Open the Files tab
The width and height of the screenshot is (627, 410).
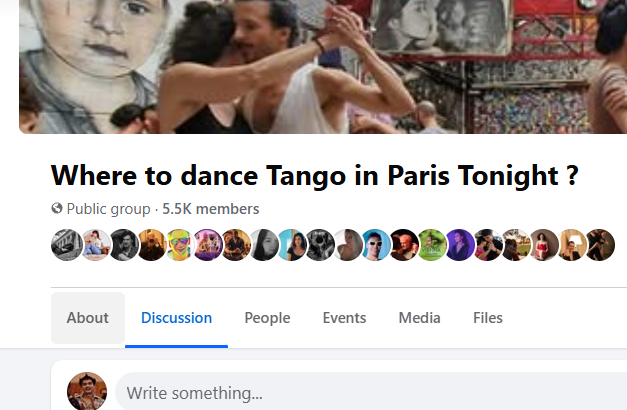pyautogui.click(x=488, y=318)
